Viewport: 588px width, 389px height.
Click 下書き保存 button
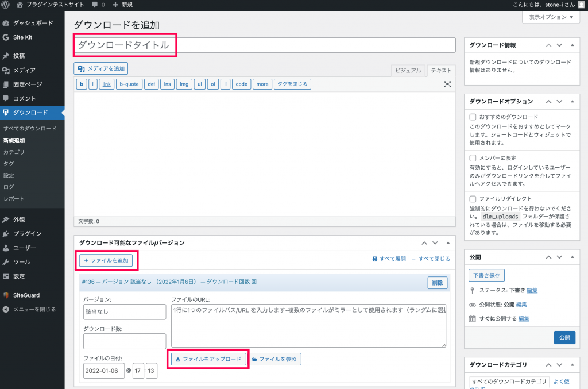487,275
